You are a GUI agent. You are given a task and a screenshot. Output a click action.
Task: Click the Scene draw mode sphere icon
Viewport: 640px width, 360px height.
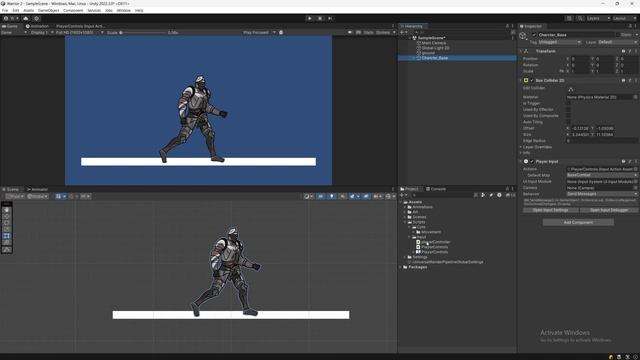point(308,196)
